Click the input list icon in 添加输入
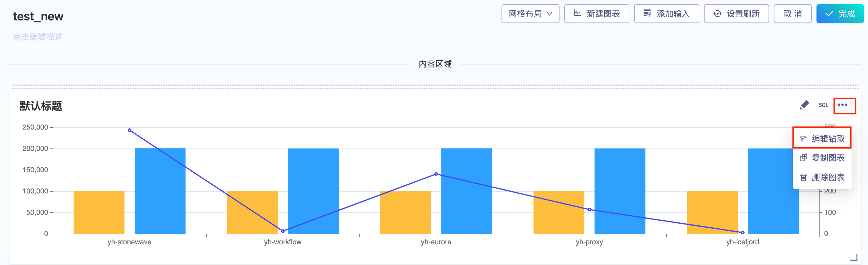 point(647,14)
